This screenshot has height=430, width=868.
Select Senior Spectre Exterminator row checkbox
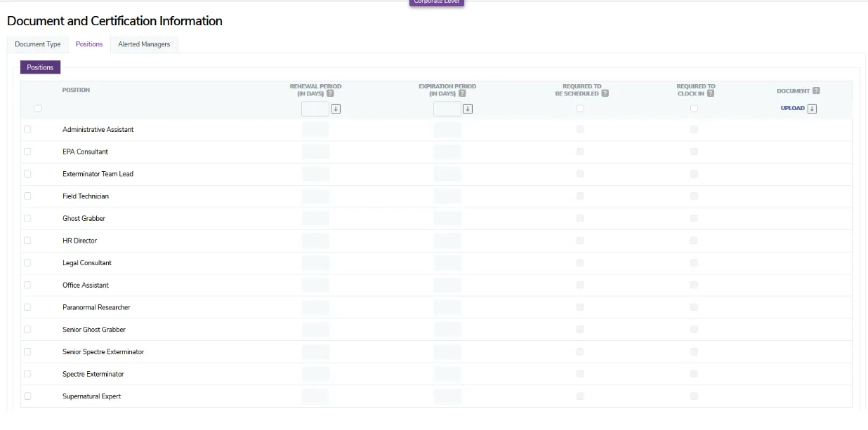[x=27, y=351]
